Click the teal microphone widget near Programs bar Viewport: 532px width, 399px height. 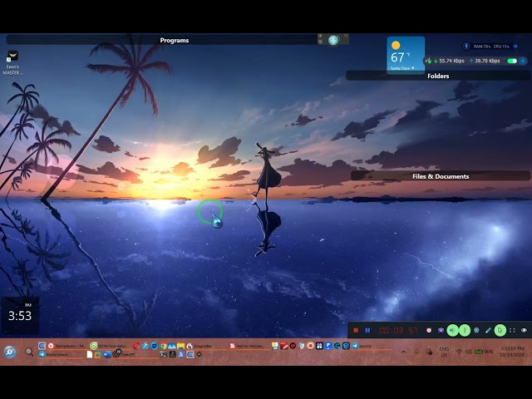[x=333, y=40]
